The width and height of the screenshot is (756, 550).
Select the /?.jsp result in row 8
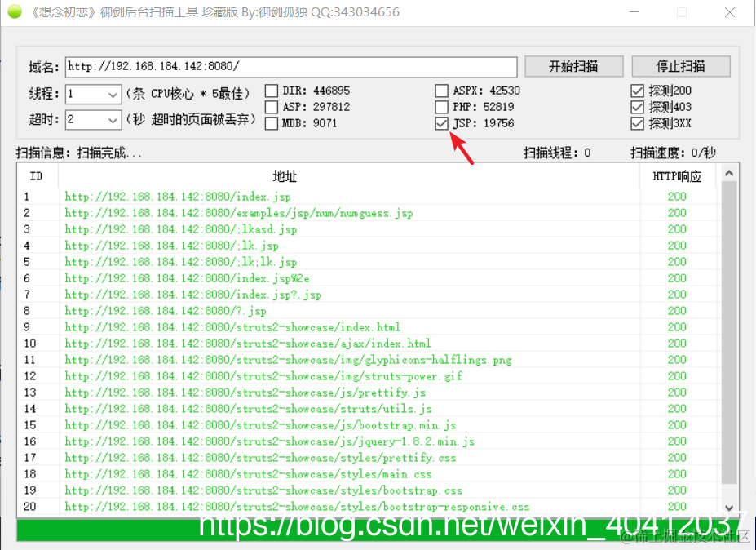369,311
